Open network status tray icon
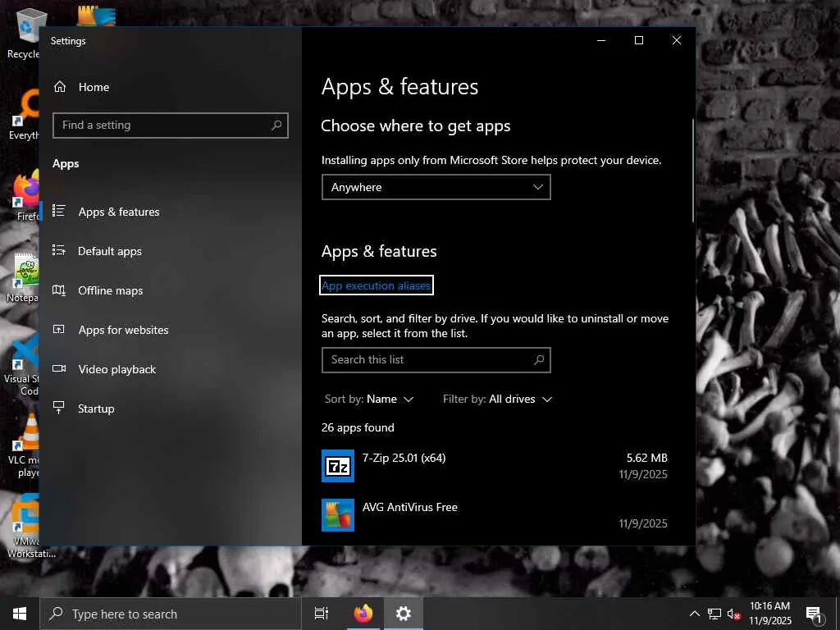This screenshot has width=840, height=630. point(714,614)
